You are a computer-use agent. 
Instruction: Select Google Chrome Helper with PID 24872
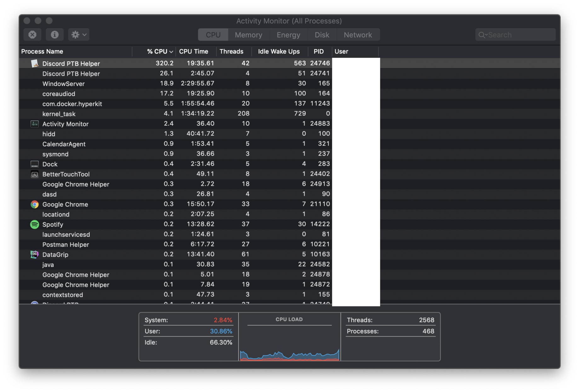coord(289,285)
